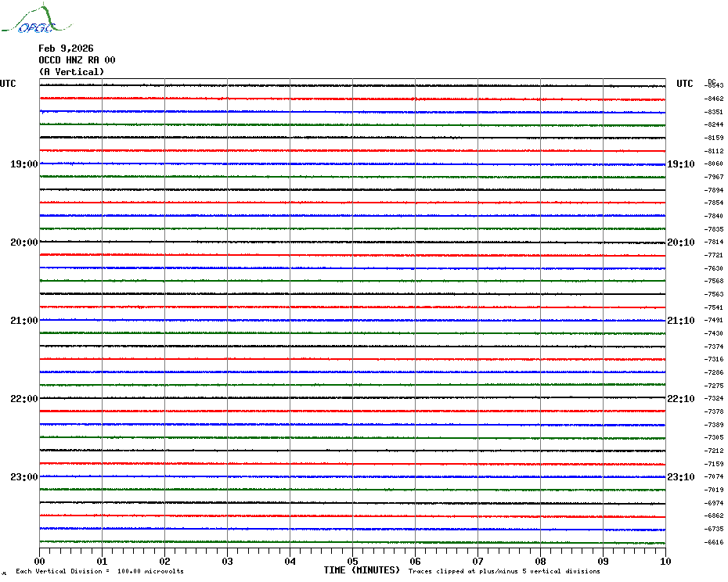Click the 21:10 label on right side

[680, 321]
